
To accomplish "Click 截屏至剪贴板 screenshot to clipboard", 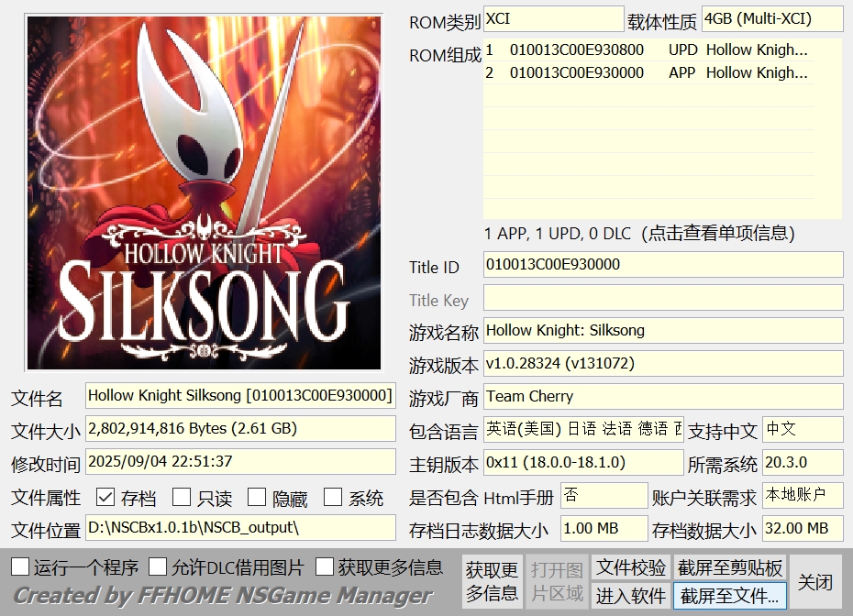I will pyautogui.click(x=729, y=567).
